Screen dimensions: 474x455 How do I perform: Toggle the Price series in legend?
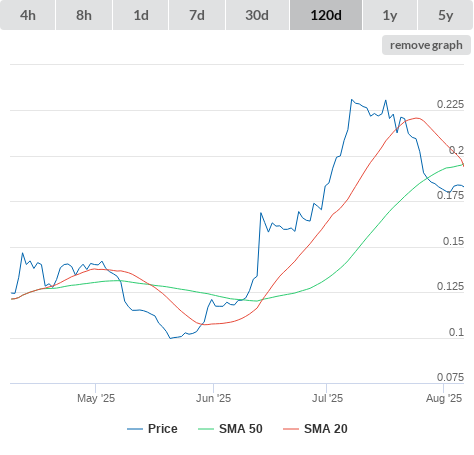[x=152, y=429]
